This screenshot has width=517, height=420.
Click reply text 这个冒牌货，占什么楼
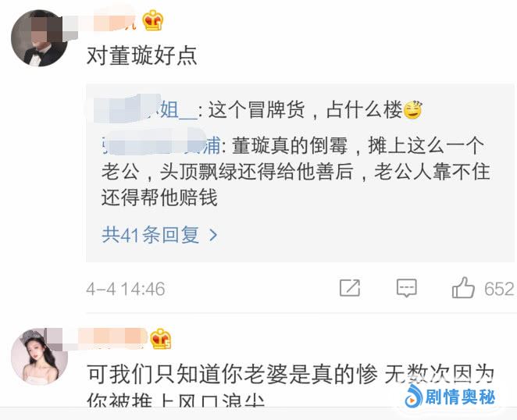point(305,110)
